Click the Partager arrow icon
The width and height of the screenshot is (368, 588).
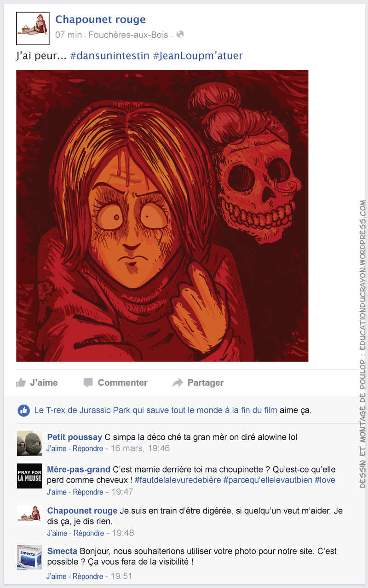178,383
